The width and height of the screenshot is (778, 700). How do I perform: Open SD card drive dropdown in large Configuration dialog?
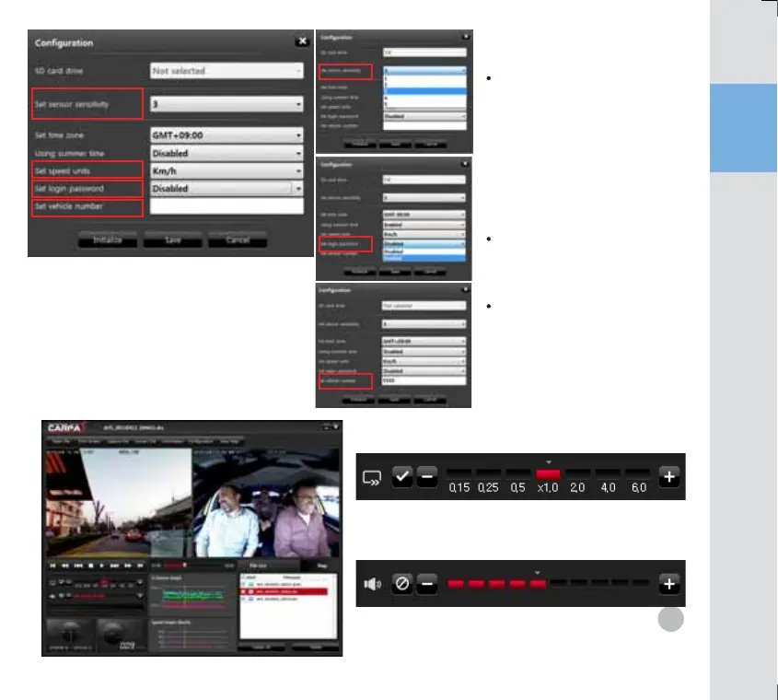226,71
